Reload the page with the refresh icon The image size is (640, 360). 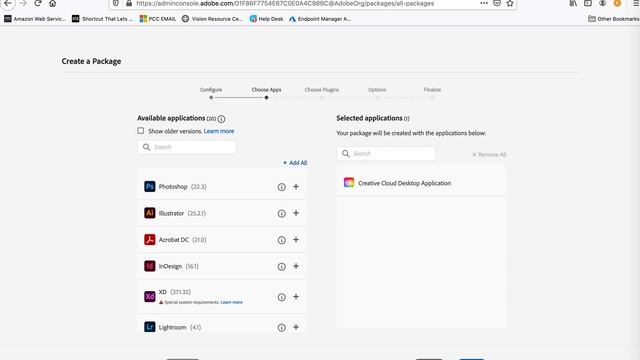38,3
